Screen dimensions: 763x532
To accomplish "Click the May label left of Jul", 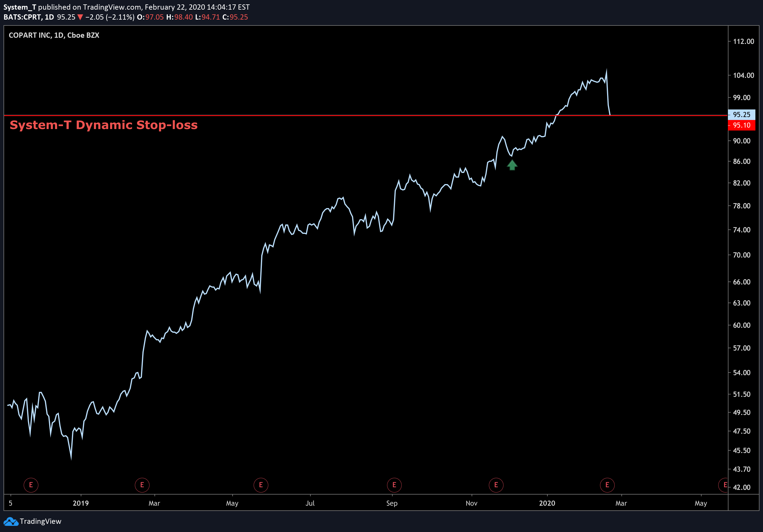I will pos(232,503).
